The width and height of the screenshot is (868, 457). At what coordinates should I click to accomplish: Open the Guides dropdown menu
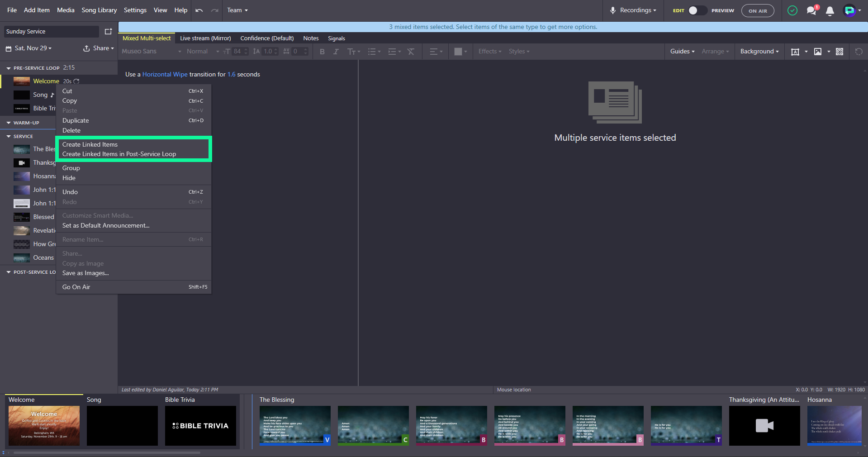(682, 52)
